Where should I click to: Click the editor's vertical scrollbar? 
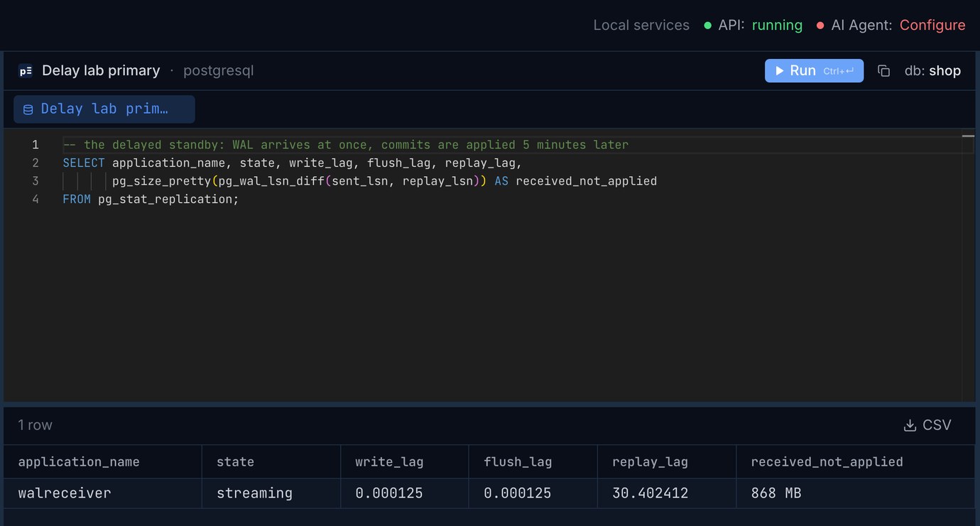968,266
